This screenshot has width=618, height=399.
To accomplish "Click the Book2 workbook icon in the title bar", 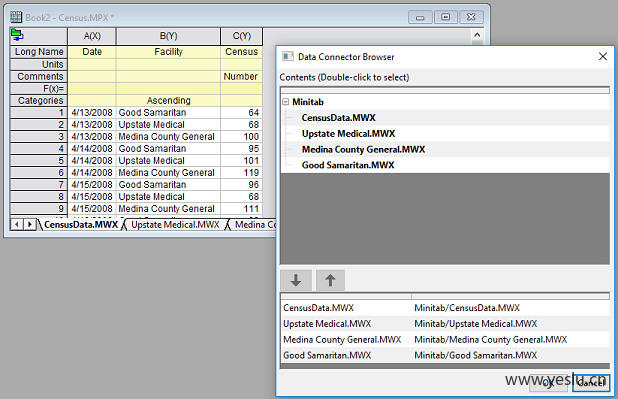I will (x=16, y=17).
